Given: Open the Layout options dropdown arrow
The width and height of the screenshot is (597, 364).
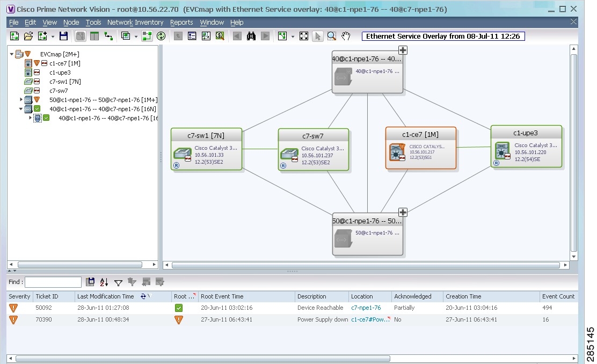Looking at the screenshot, I should click(x=293, y=37).
